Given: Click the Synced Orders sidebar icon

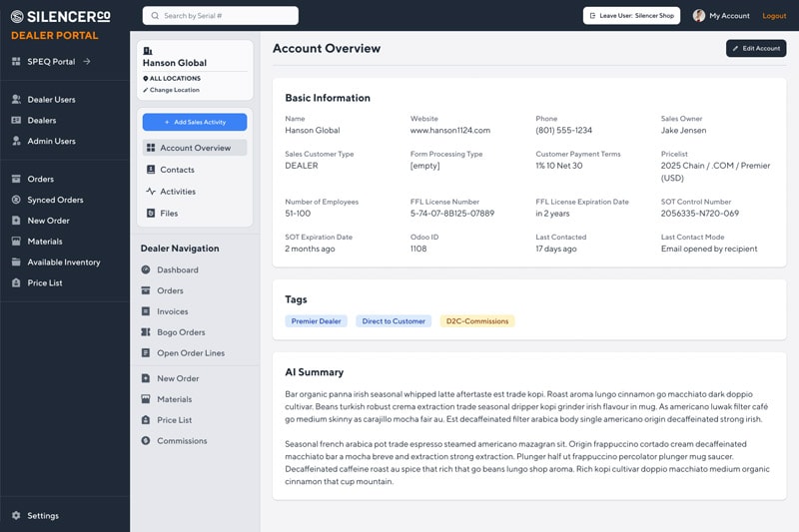Looking at the screenshot, I should pyautogui.click(x=16, y=200).
